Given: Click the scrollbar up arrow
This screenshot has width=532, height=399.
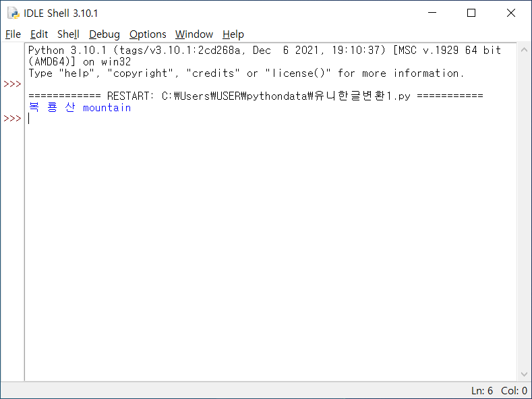Looking at the screenshot, I should (x=524, y=50).
